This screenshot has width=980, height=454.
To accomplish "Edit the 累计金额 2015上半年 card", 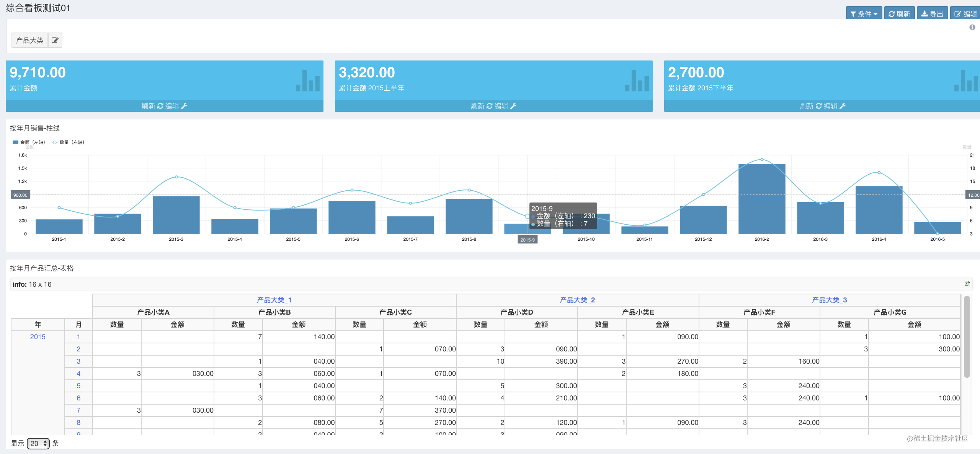I will tap(506, 106).
